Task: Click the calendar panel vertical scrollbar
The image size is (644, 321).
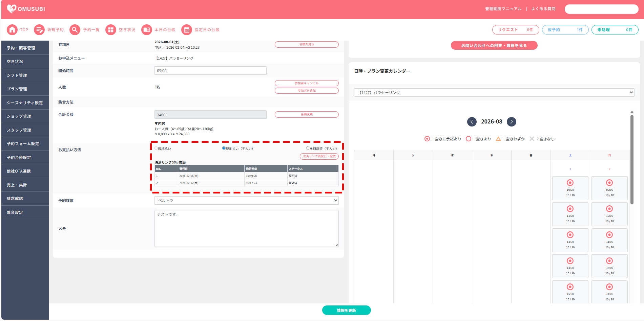Action: coord(632,159)
